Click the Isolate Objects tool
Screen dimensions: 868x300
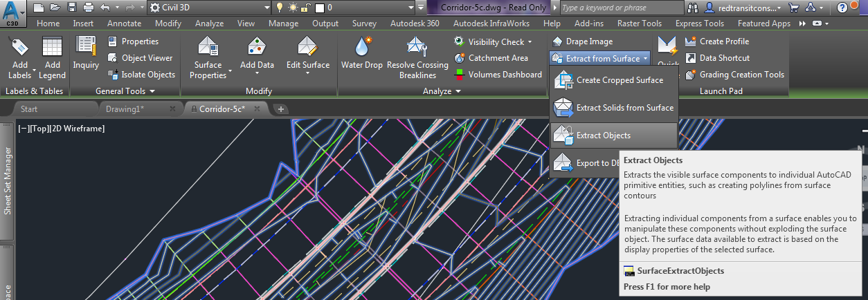(x=141, y=75)
